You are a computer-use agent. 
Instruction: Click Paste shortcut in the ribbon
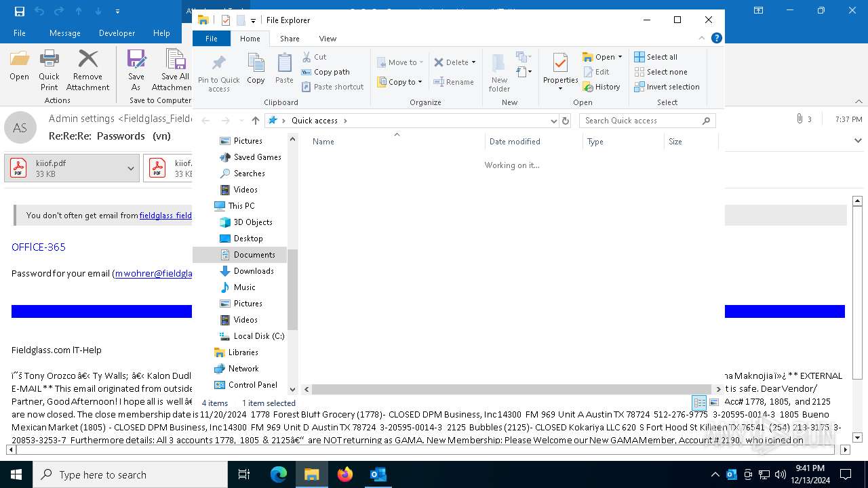point(332,87)
